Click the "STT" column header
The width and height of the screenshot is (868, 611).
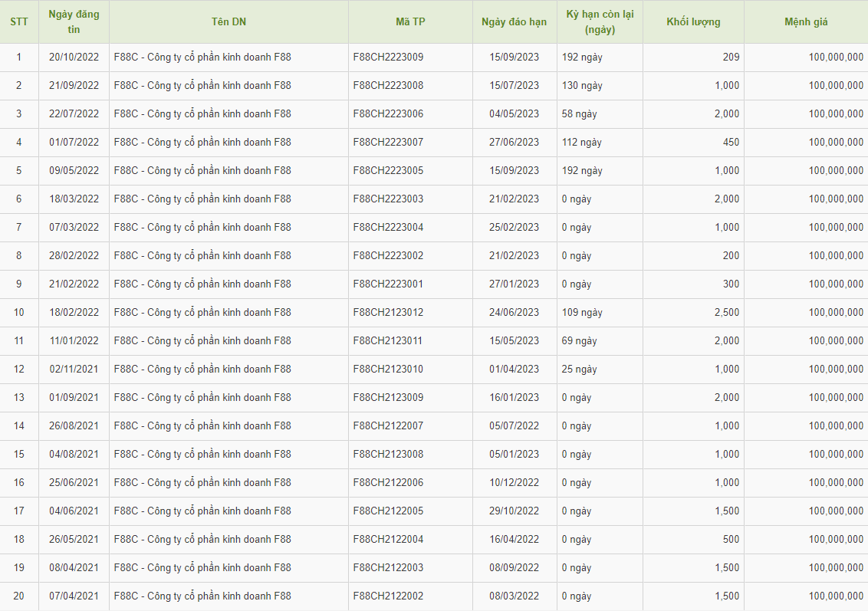click(x=19, y=21)
